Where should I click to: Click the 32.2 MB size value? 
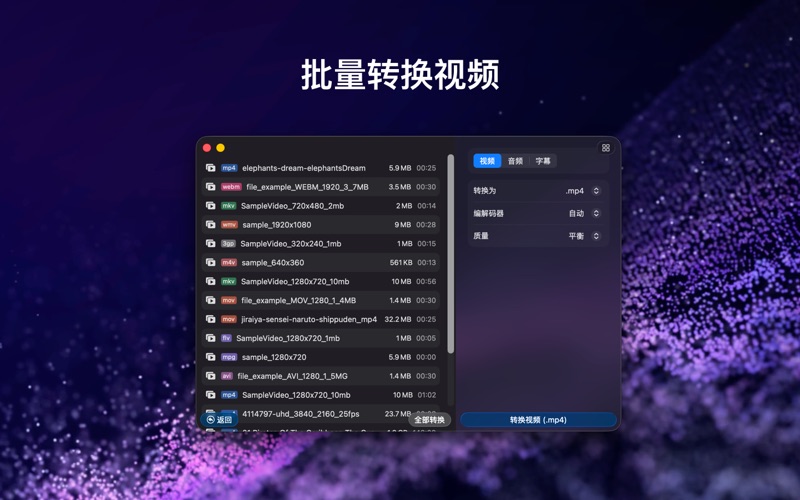pos(397,319)
